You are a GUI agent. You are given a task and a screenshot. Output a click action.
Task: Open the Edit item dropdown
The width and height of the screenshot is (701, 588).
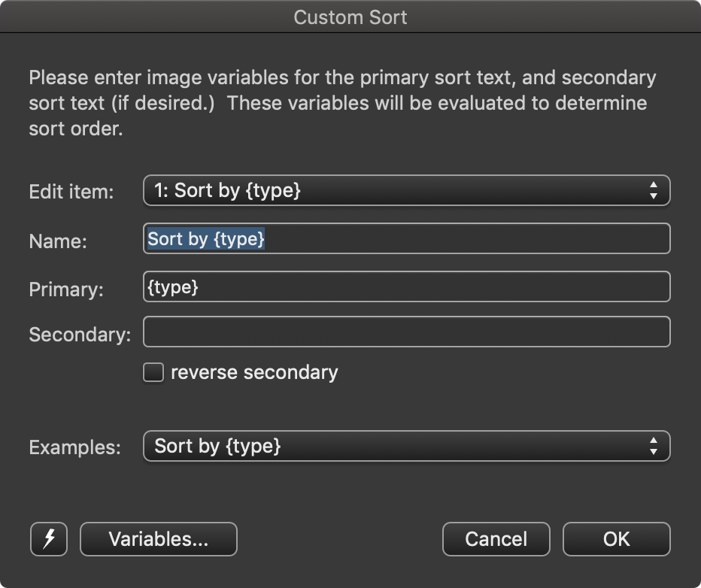point(406,191)
